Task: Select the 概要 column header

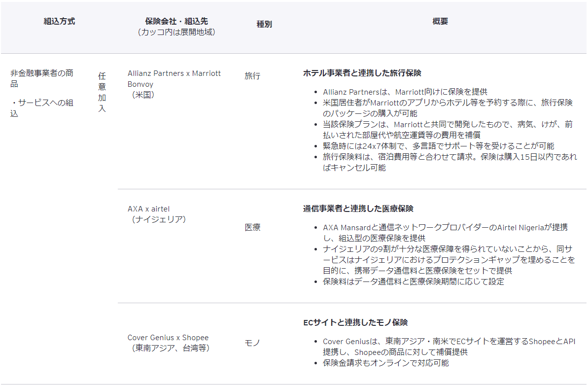Action: 440,21
